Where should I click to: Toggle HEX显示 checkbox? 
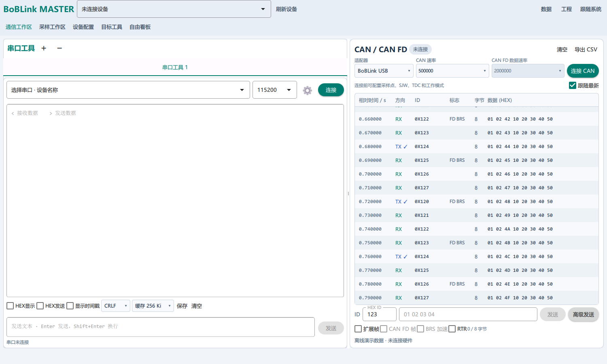(x=11, y=306)
